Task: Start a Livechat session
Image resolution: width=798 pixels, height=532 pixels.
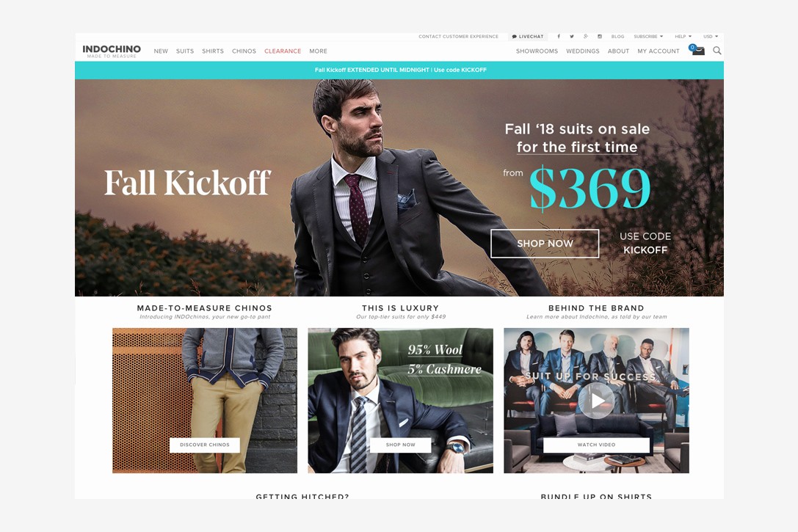Action: (528, 37)
